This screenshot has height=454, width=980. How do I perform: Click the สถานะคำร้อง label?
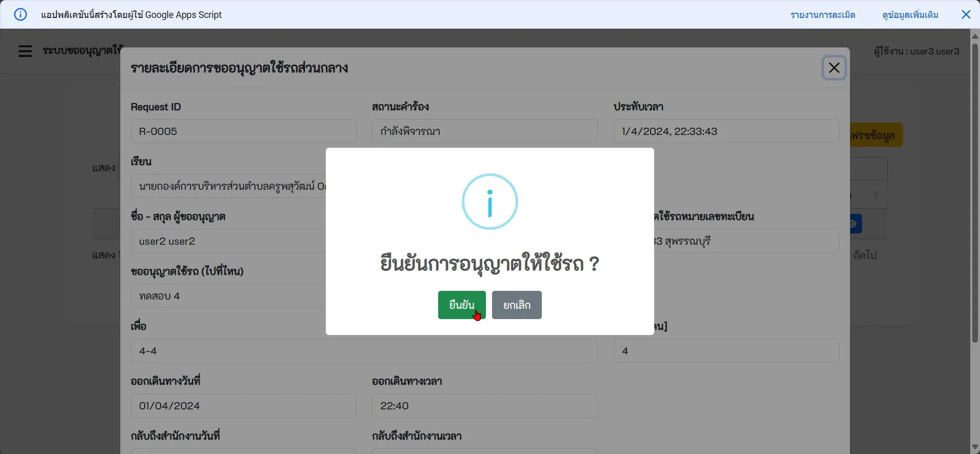[x=400, y=107]
